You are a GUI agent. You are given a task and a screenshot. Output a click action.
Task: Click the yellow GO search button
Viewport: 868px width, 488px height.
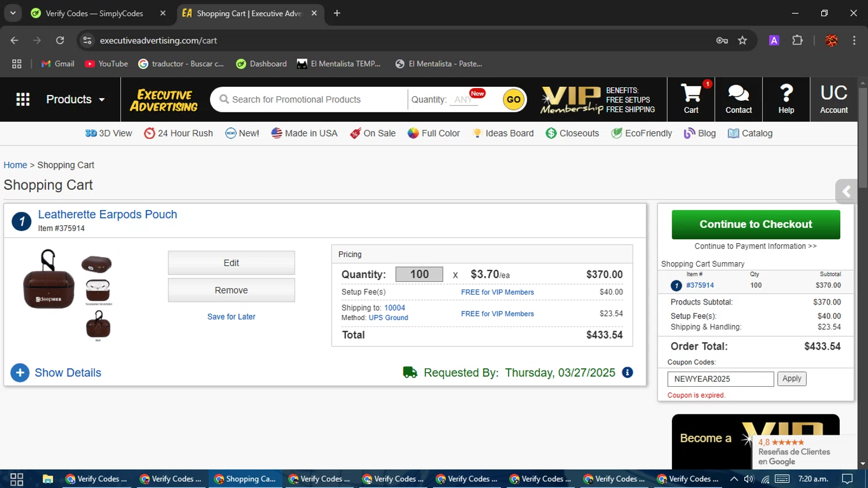pyautogui.click(x=514, y=100)
